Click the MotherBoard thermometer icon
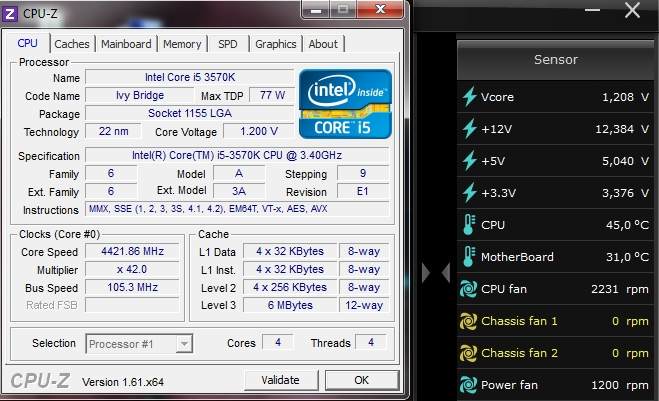Viewport: 659px width, 401px height. click(470, 257)
